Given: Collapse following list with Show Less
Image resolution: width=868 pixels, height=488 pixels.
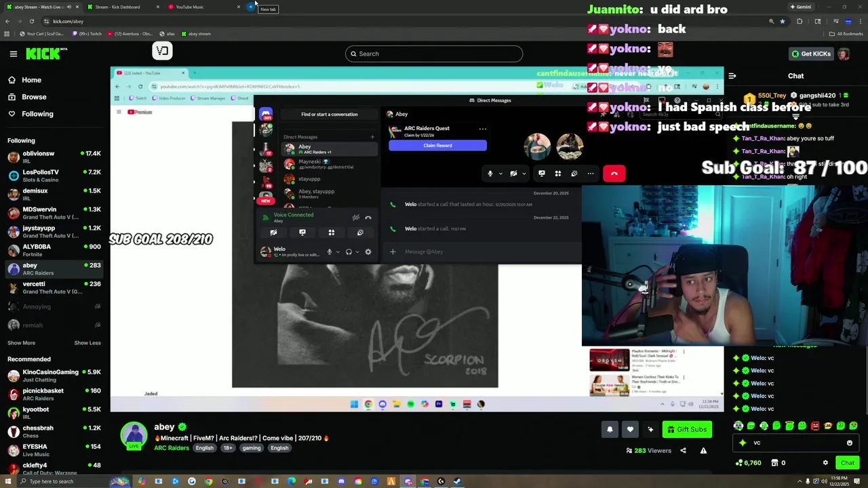Looking at the screenshot, I should pyautogui.click(x=87, y=343).
